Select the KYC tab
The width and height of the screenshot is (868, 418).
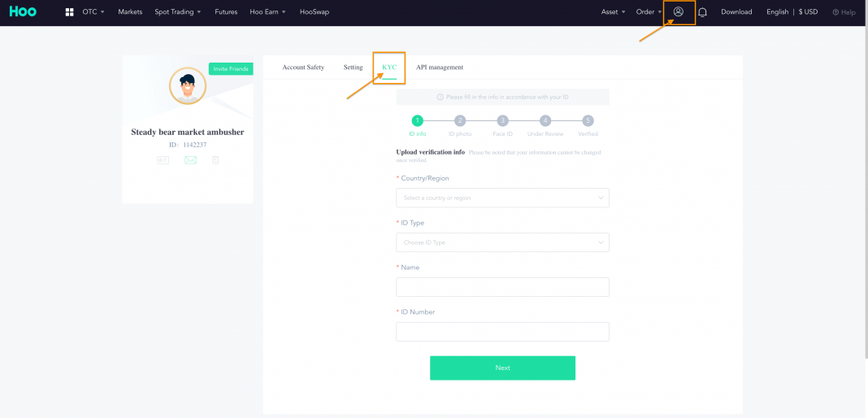coord(389,67)
